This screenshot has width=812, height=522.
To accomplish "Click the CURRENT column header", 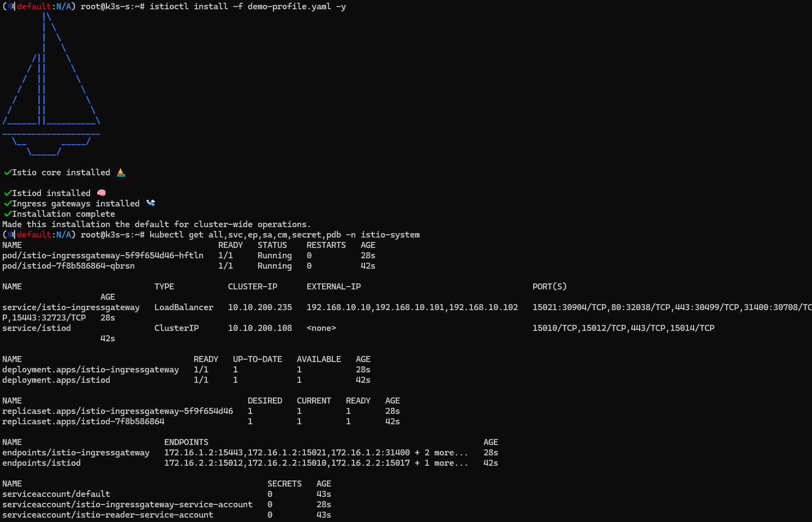I will tap(314, 401).
